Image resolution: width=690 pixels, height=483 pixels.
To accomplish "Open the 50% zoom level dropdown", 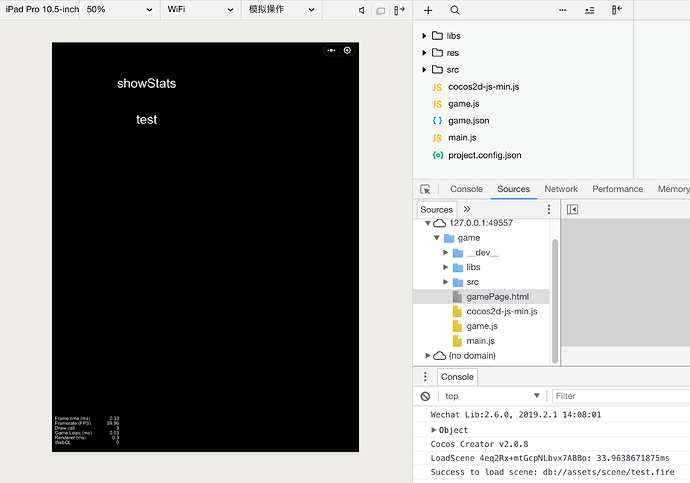I will [119, 10].
